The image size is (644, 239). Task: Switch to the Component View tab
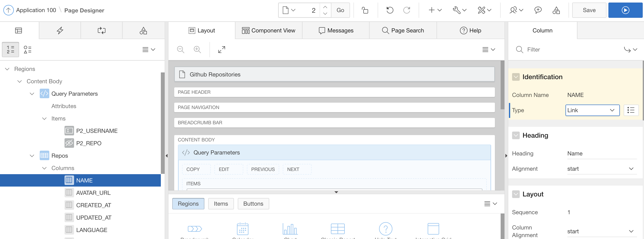coord(268,31)
